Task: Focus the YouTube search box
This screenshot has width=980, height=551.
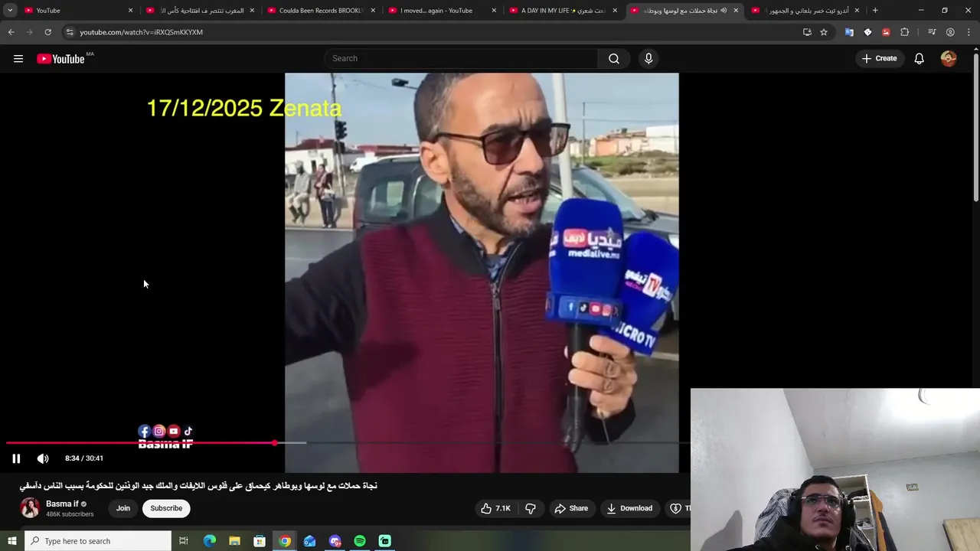Action: tap(461, 59)
